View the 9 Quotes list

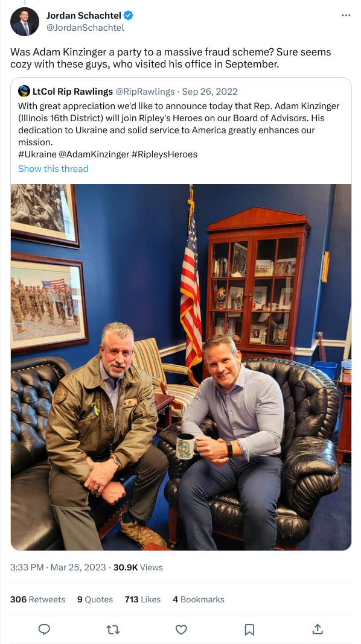[95, 599]
